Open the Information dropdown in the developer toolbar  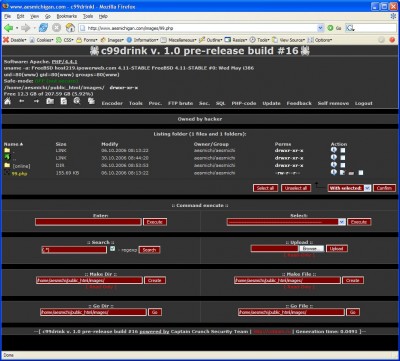pos(142,40)
